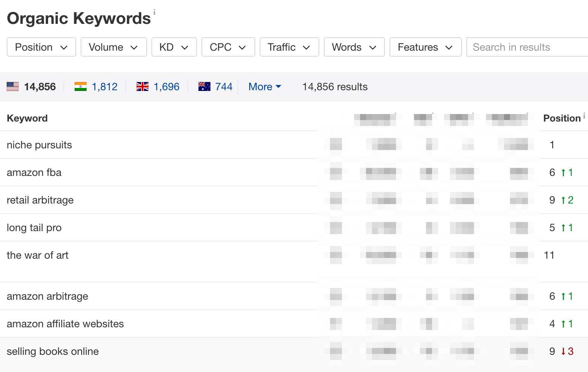Image resolution: width=588 pixels, height=372 pixels.
Task: Click the keyword amazon fba
Action: click(34, 173)
